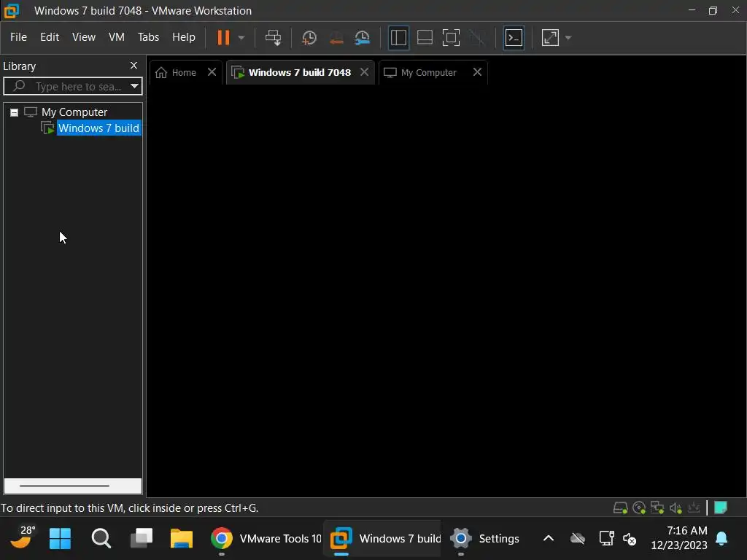Screen dimensions: 747x560
Task: Open the notification bell
Action: (721, 539)
